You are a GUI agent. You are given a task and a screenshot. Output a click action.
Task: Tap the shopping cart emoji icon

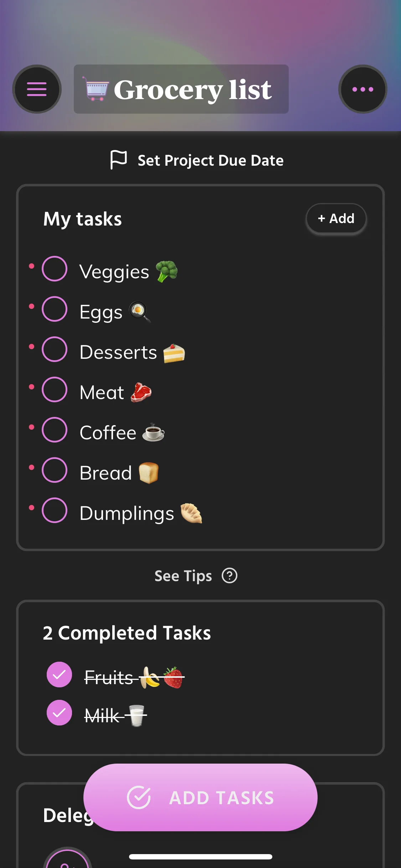(x=96, y=89)
